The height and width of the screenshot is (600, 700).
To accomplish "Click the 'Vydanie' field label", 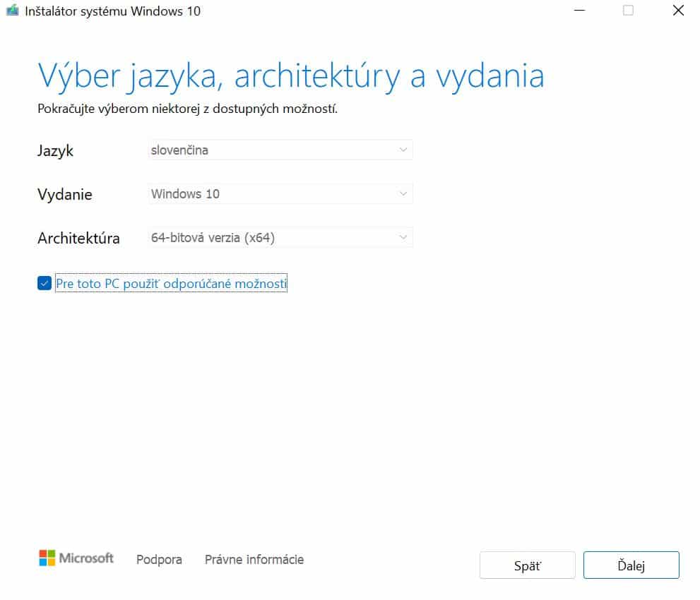I will (x=65, y=195).
